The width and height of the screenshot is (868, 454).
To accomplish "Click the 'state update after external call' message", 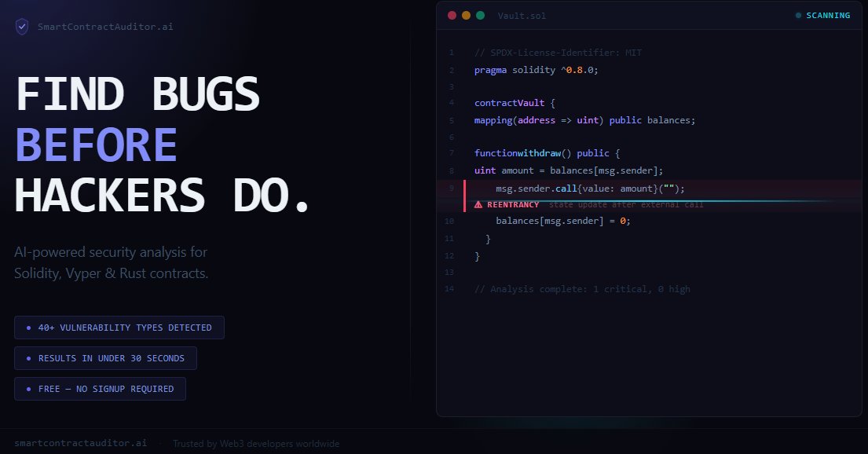I will coord(626,205).
